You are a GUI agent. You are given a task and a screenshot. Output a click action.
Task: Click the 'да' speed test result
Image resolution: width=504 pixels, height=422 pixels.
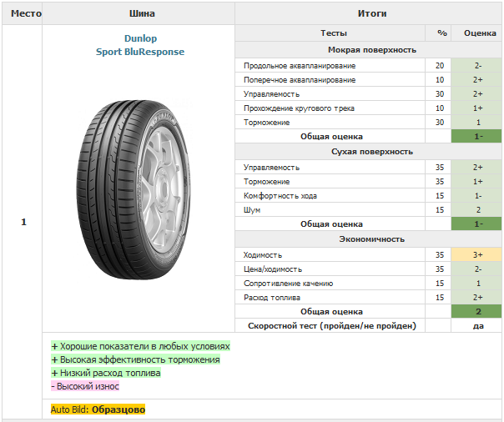pos(478,326)
